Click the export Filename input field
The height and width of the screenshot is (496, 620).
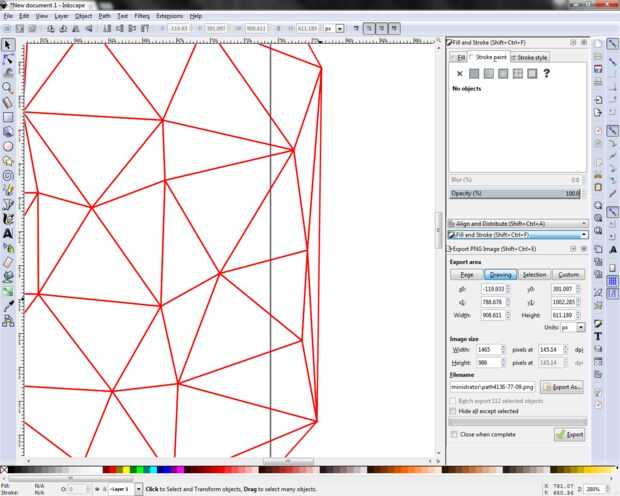493,387
